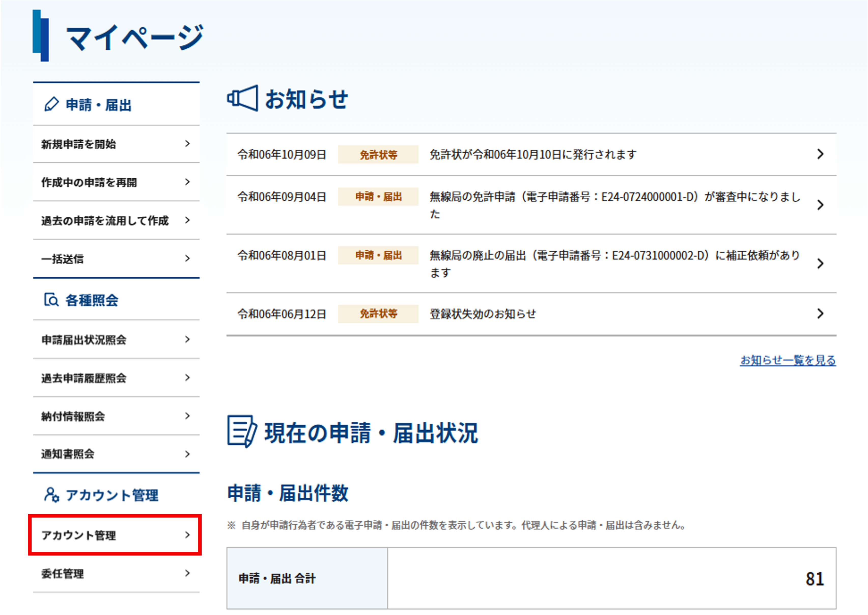Open 通知書照会 in sidebar
Image resolution: width=868 pixels, height=615 pixels.
coord(116,454)
